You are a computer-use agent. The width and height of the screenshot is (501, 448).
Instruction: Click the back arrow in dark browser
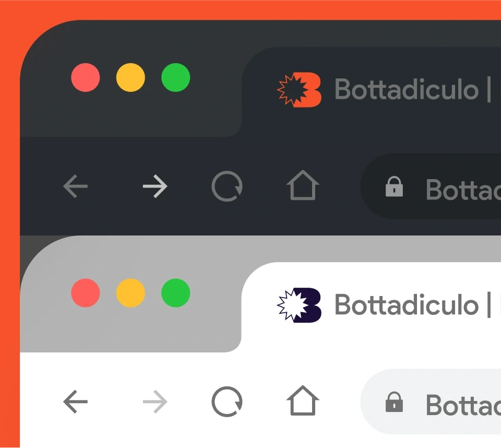pos(75,186)
